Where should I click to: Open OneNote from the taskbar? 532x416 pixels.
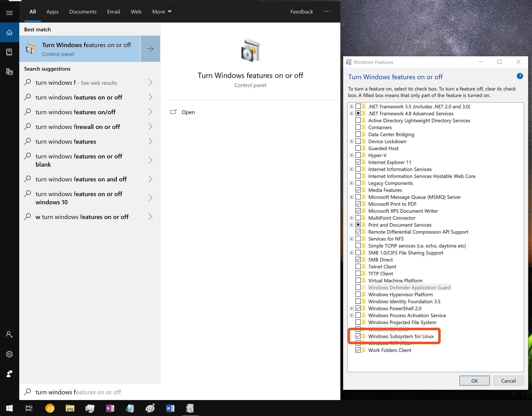[110, 408]
